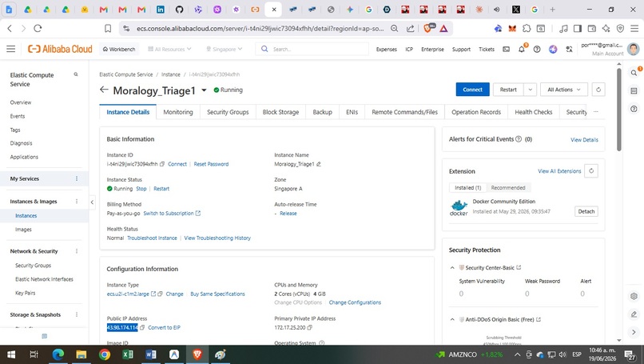Copy the instance type ecs.u2i-c1m2.large
644x364 pixels.
click(x=160, y=294)
